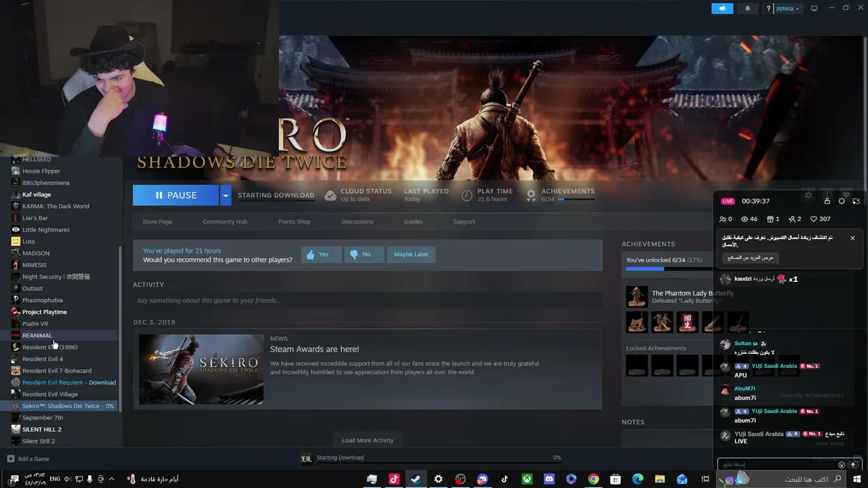Dismiss the live overlay tip notification
This screenshot has height=488, width=868.
(852, 238)
